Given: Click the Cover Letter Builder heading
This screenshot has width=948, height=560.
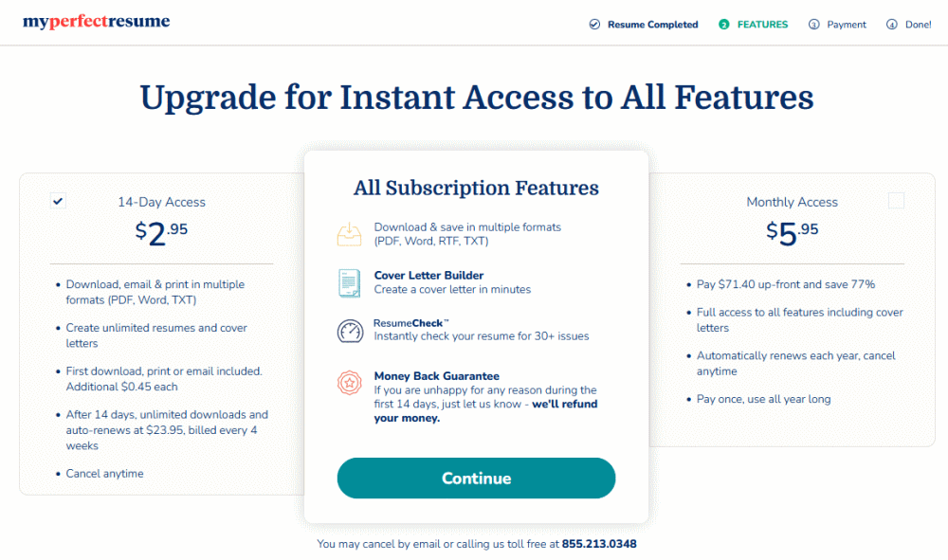Looking at the screenshot, I should (428, 275).
